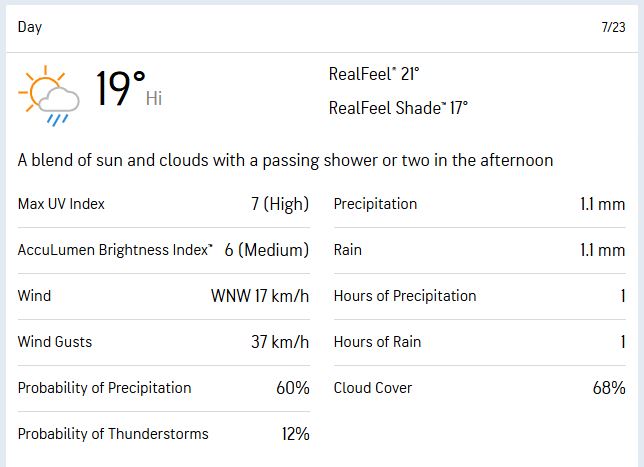Click the 68% cloud cover value

click(609, 388)
